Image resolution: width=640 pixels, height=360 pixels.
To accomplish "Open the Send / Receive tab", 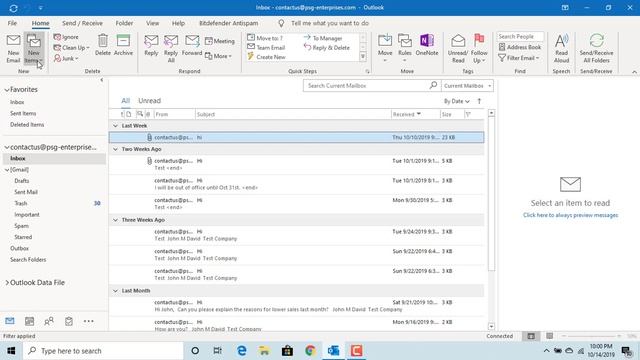I will coord(82,23).
